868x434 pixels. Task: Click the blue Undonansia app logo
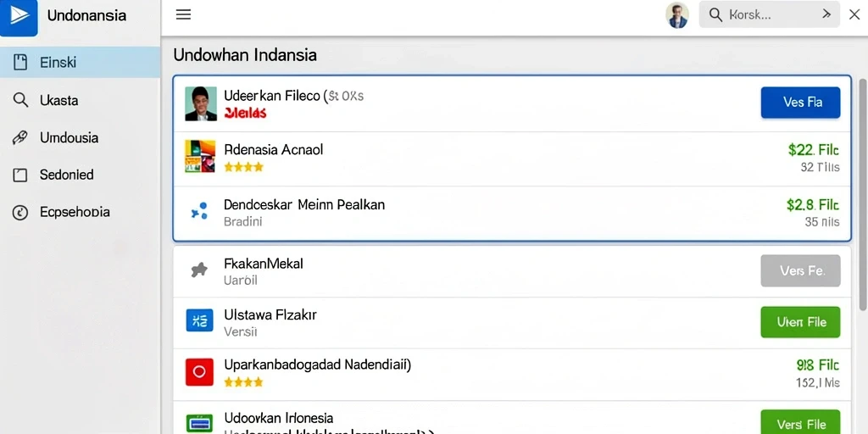19,17
